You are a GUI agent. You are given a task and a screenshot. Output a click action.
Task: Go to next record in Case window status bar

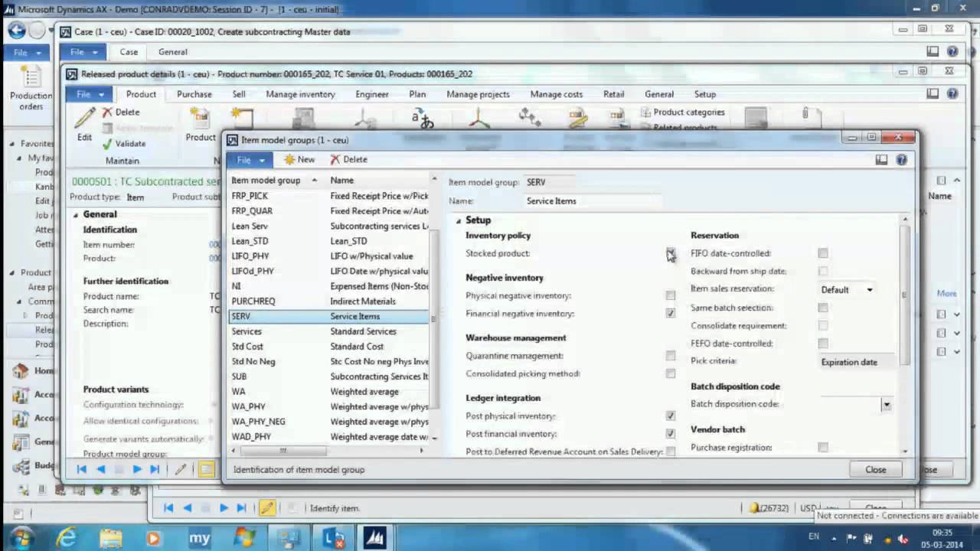click(x=224, y=507)
